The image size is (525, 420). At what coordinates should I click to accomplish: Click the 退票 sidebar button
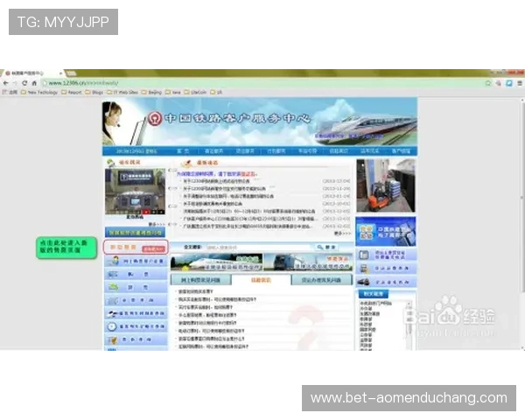click(x=136, y=287)
